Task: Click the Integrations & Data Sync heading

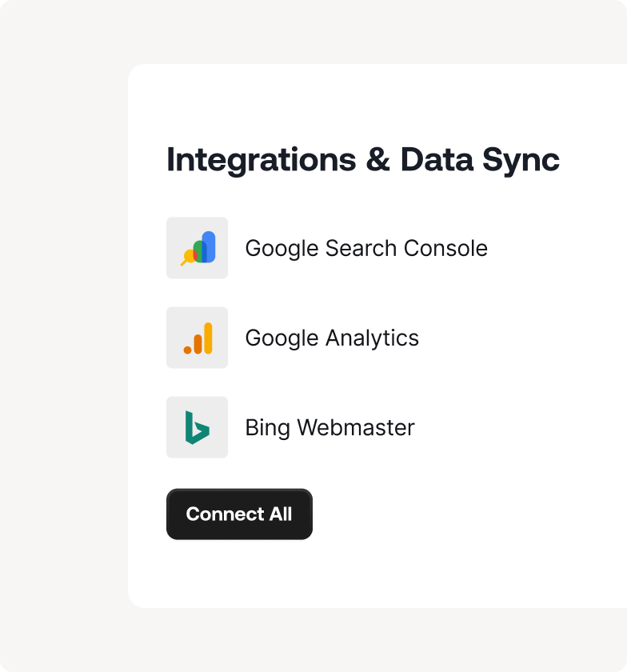Action: point(363,160)
